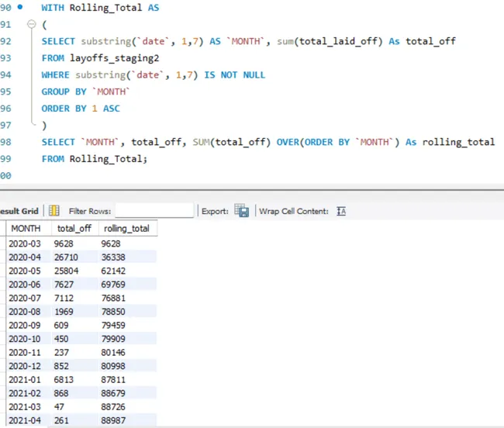Screen dimensions: 504x428
Task: Open the Result Grid column layout icon
Action: click(54, 211)
